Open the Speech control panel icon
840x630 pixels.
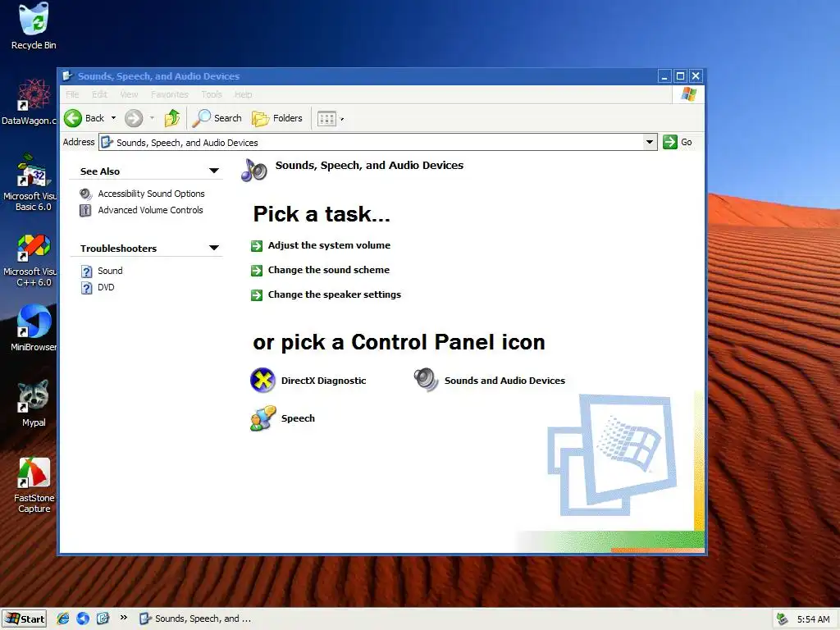262,418
